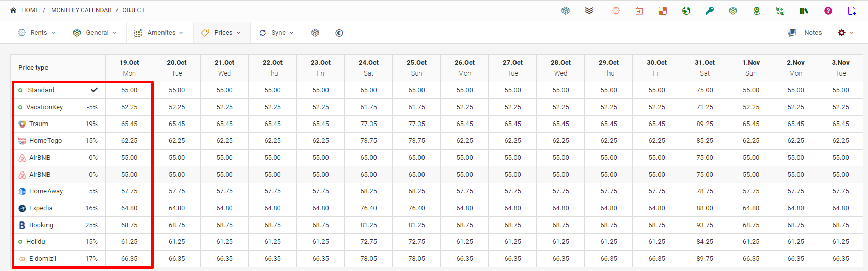Click the 25% markup of Booking
The image size is (868, 271).
(91, 225)
